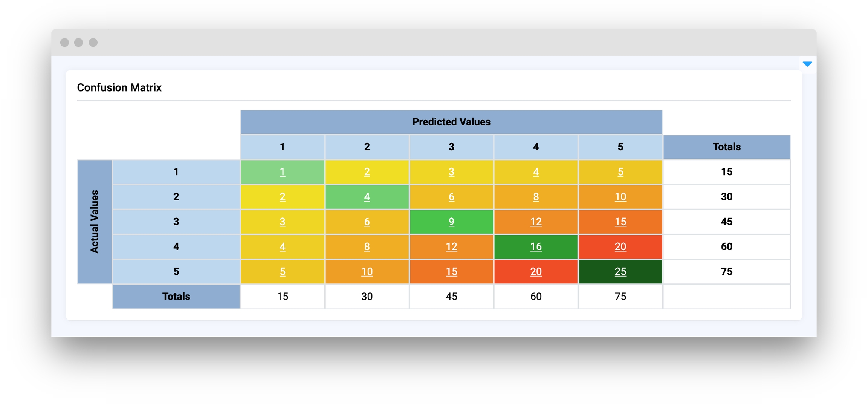Image resolution: width=868 pixels, height=410 pixels.
Task: Open the green diagonal cell showing 9
Action: (451, 222)
